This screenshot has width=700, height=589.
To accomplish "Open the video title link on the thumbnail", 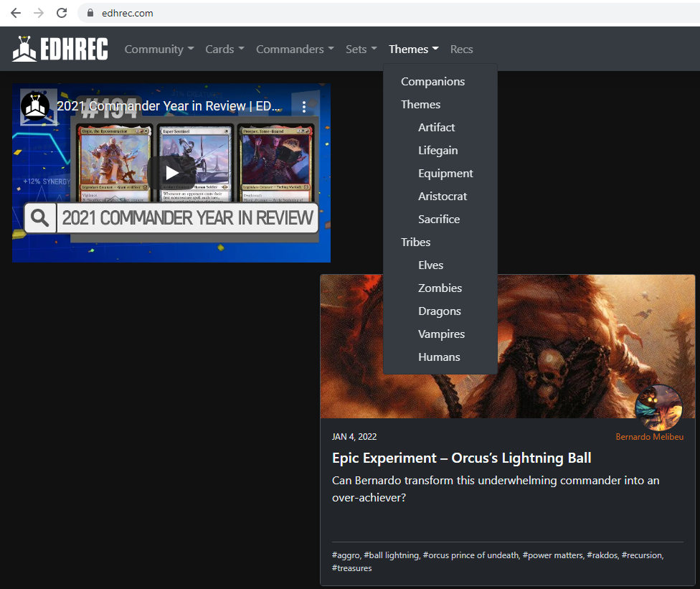I will [x=168, y=106].
